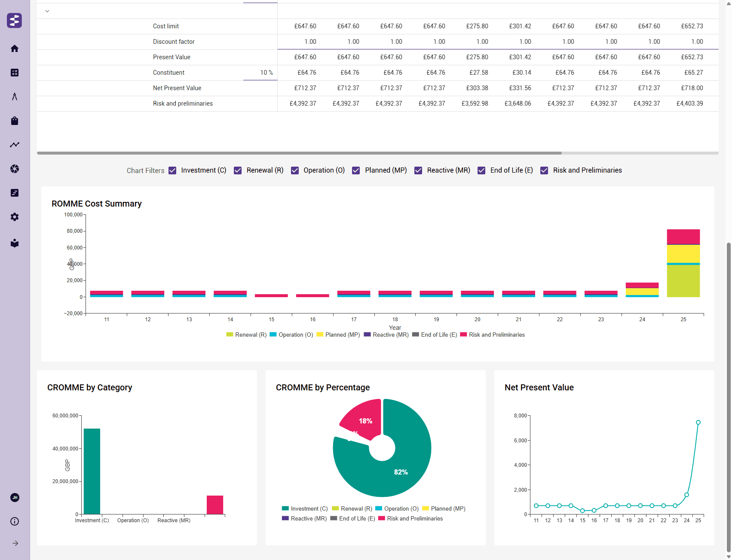Viewport: 732px width, 560px height.
Task: Click the Investment (C) teal category bar
Action: 92,471
